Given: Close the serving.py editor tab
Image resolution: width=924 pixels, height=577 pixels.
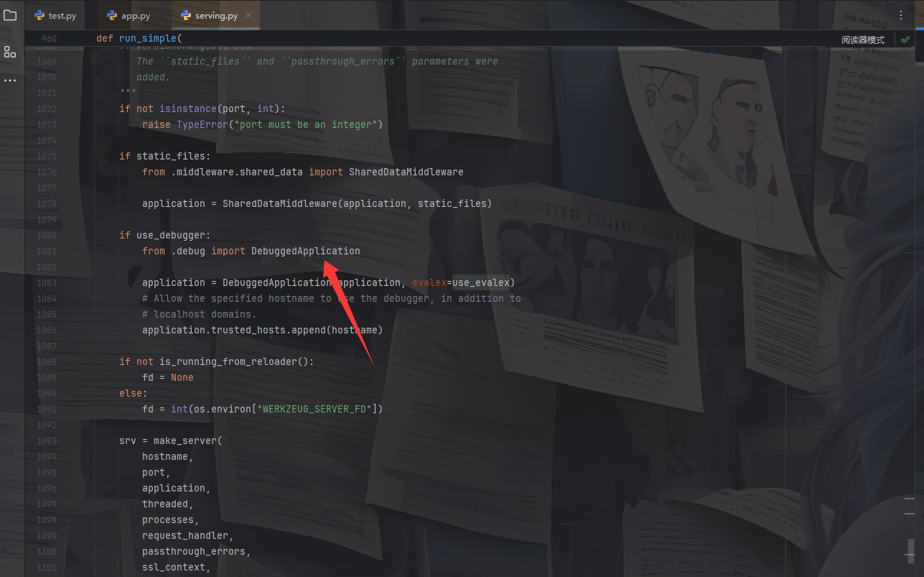Looking at the screenshot, I should (248, 15).
